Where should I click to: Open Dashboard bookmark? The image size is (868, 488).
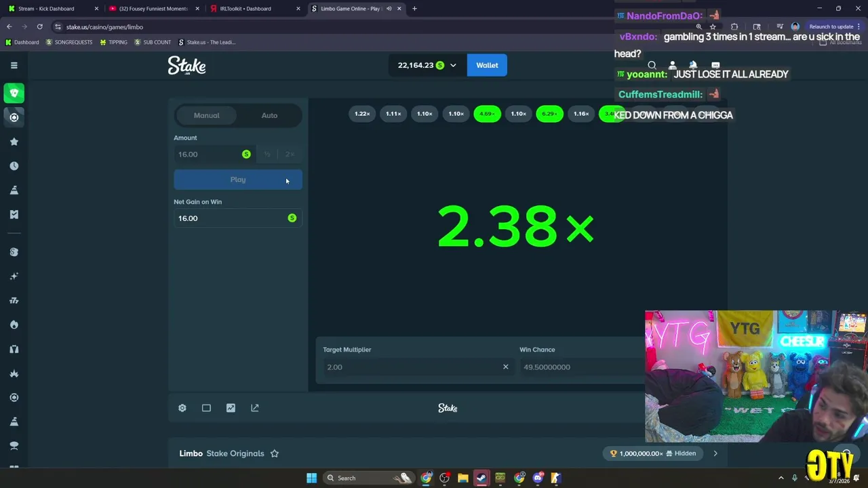22,42
